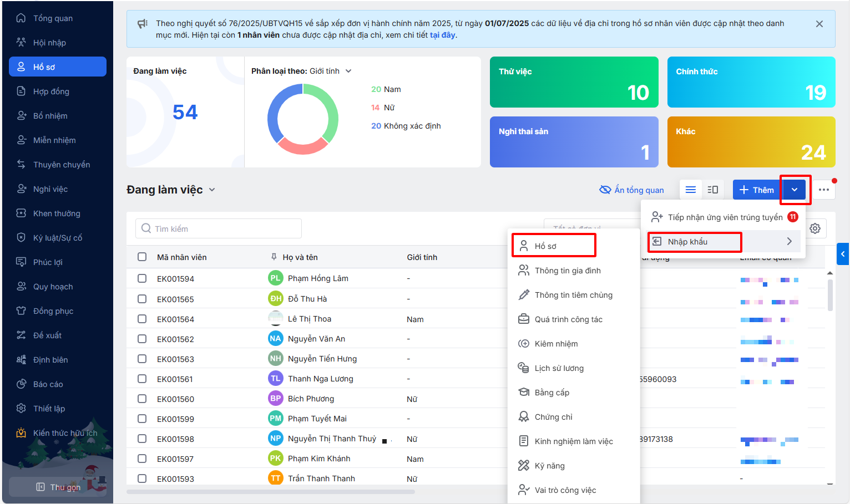Hide overview with Ẩn tổng quan

click(632, 190)
